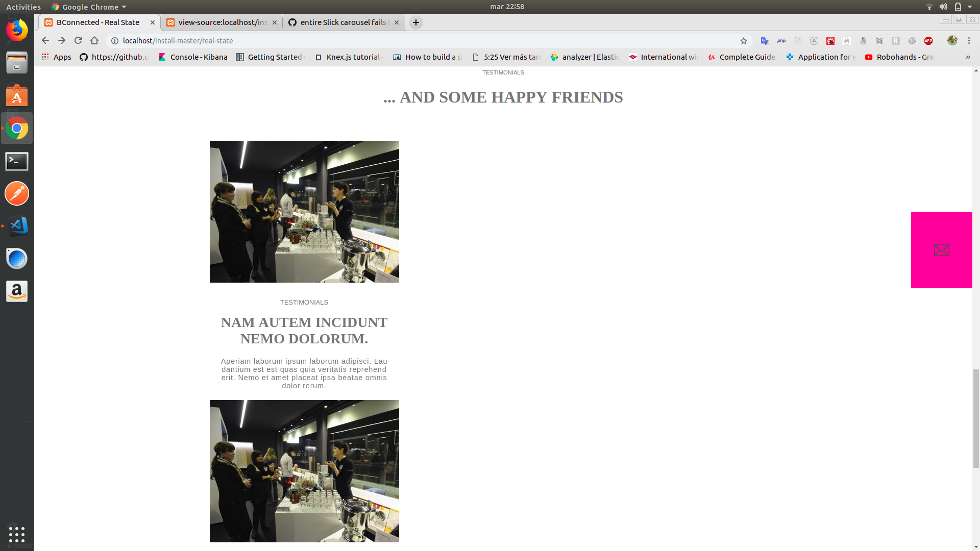Open Chrome's three-dot menu
This screenshot has height=551, width=980.
(969, 41)
